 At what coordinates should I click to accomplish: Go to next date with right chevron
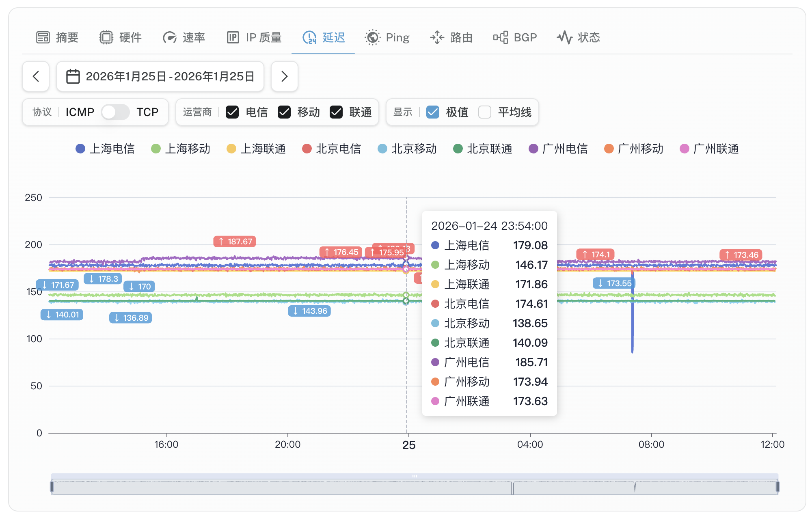click(284, 76)
